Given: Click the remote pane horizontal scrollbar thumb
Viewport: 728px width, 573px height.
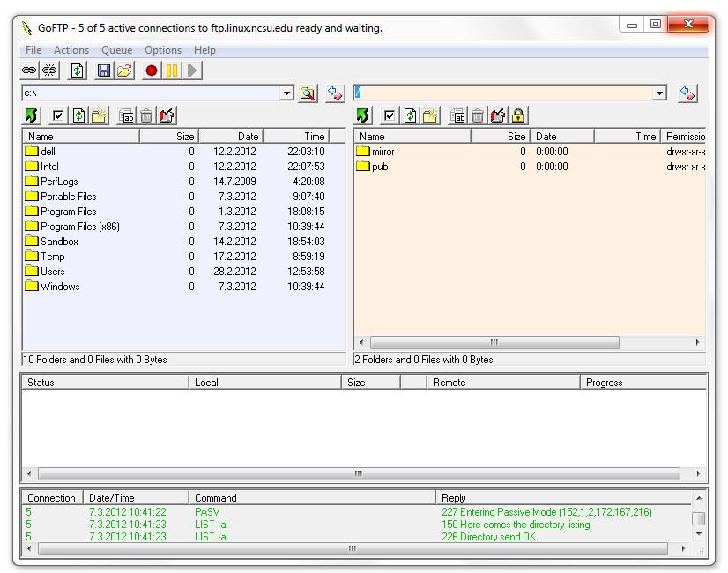Looking at the screenshot, I should (494, 342).
